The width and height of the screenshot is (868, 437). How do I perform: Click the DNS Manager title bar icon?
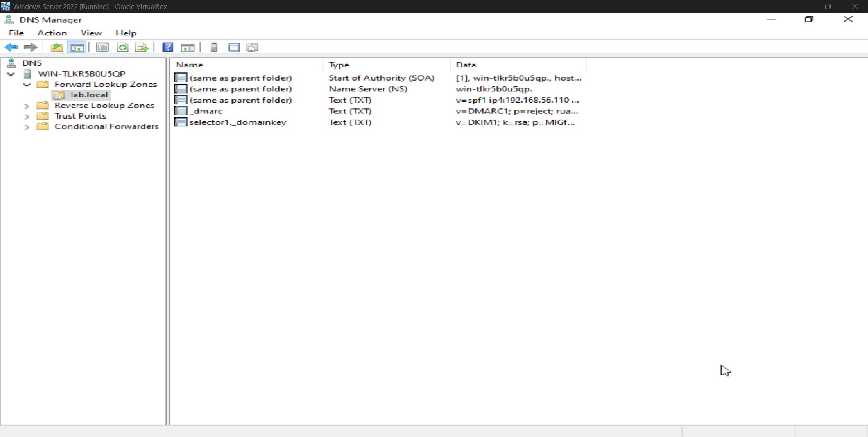[9, 19]
